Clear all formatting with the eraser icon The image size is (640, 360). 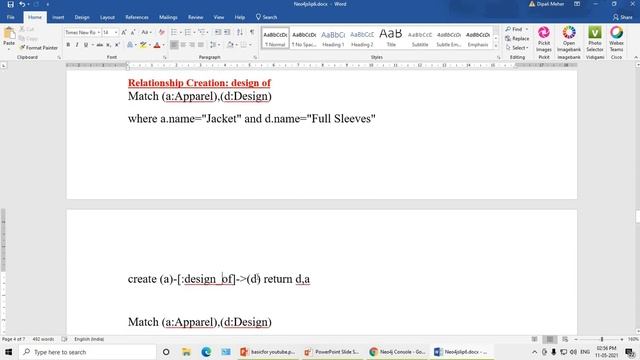(x=162, y=32)
